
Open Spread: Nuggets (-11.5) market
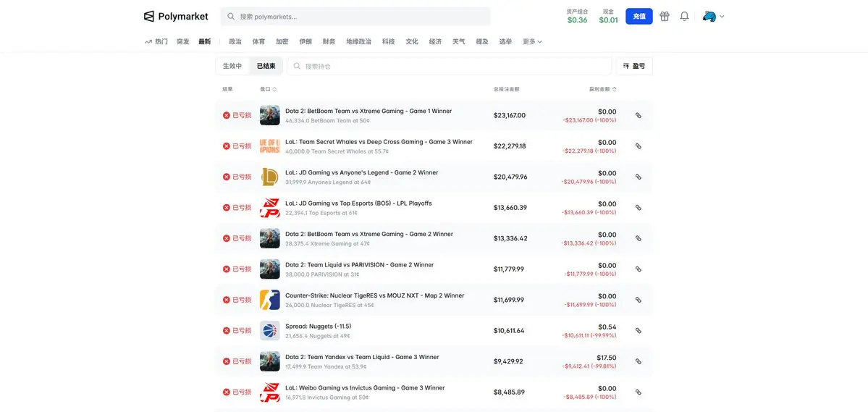(x=319, y=326)
